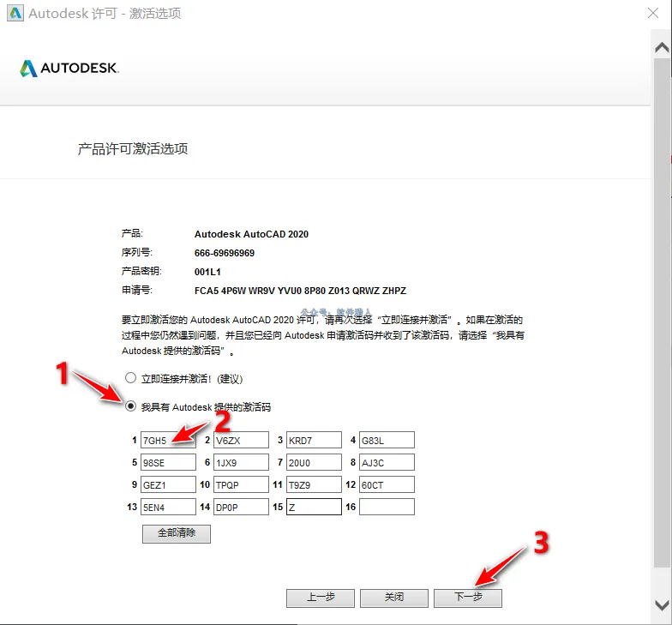Click activation code field 5 containing 98SE
This screenshot has width=672, height=625.
pos(168,462)
